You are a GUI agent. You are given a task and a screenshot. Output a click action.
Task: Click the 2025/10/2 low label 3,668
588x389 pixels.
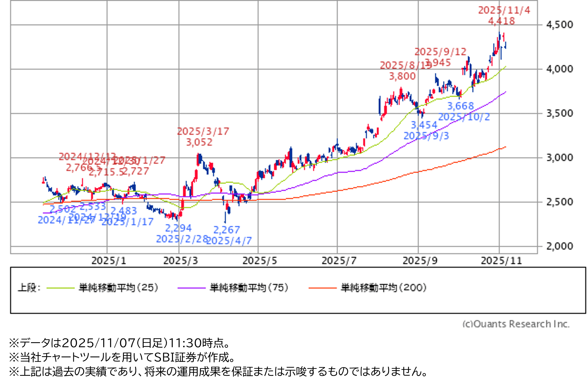coord(460,106)
